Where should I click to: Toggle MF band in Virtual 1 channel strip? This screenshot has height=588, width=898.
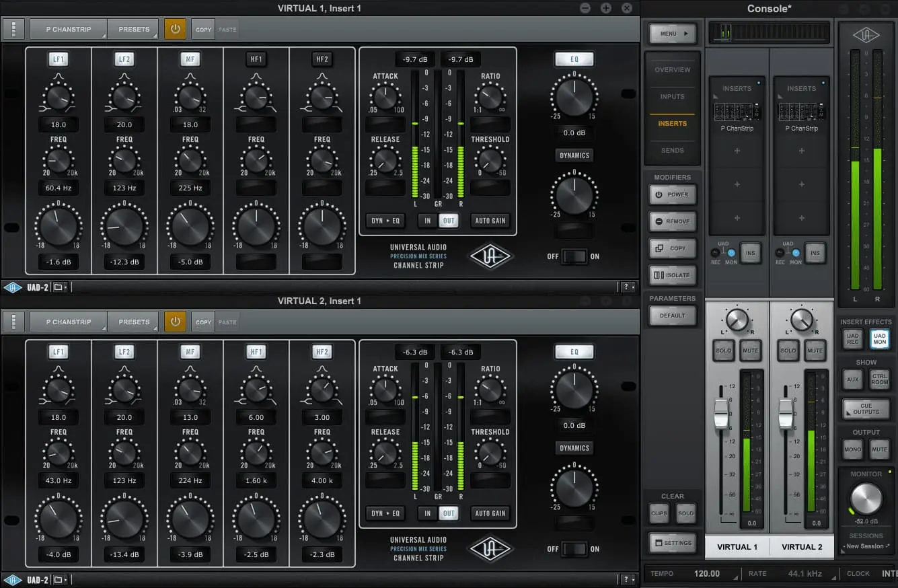click(x=190, y=59)
